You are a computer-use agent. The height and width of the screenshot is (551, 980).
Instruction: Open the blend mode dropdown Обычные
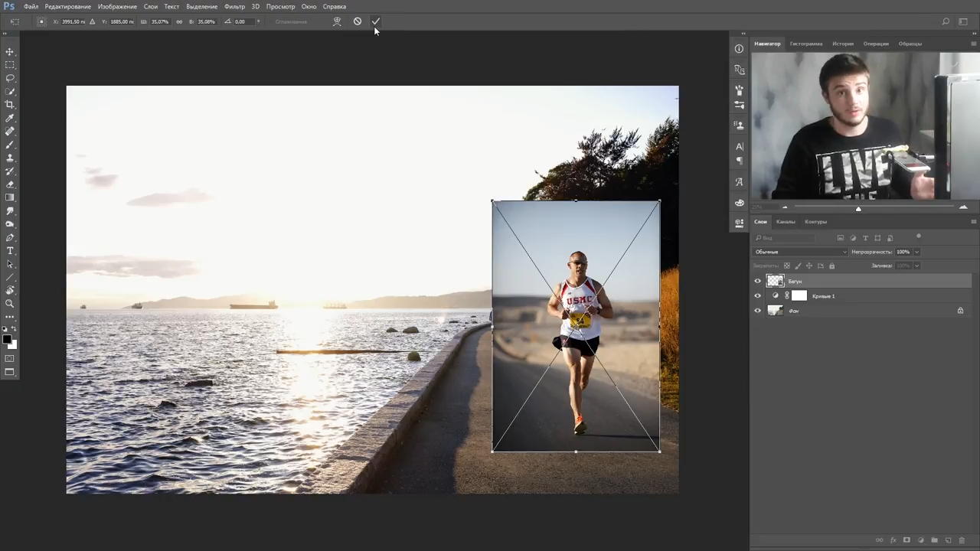(x=801, y=252)
